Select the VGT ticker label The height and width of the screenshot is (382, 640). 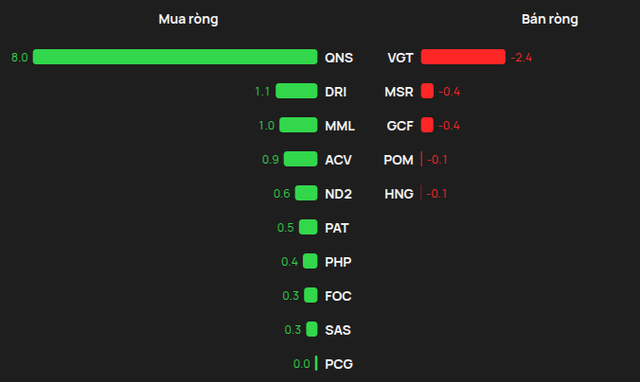click(x=400, y=58)
